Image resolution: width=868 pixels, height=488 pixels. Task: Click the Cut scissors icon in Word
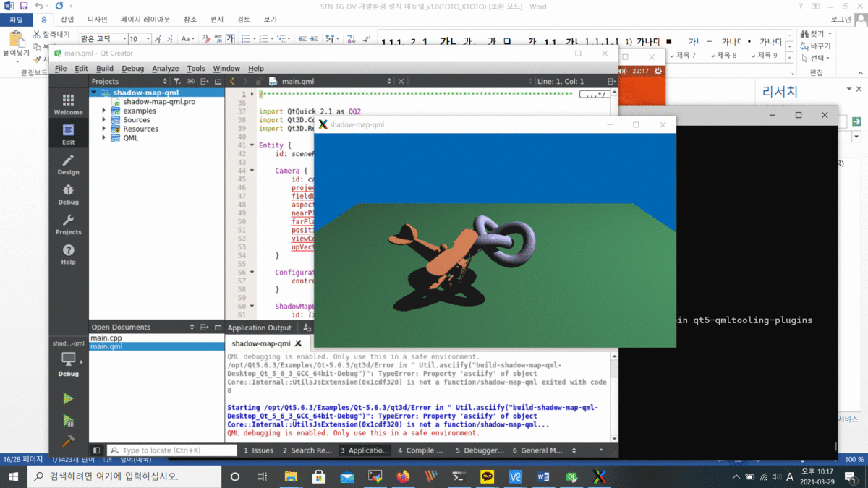coord(37,34)
